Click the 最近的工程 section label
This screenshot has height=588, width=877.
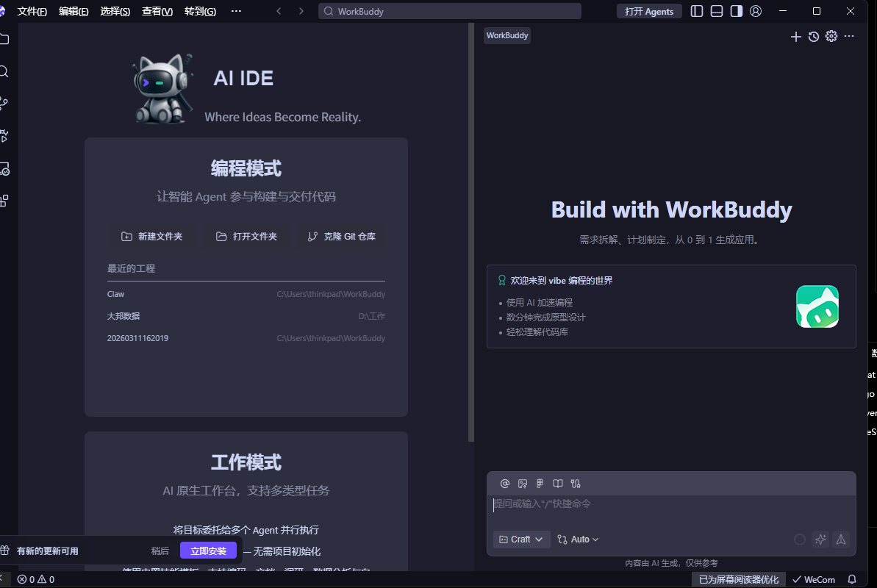[x=131, y=268]
